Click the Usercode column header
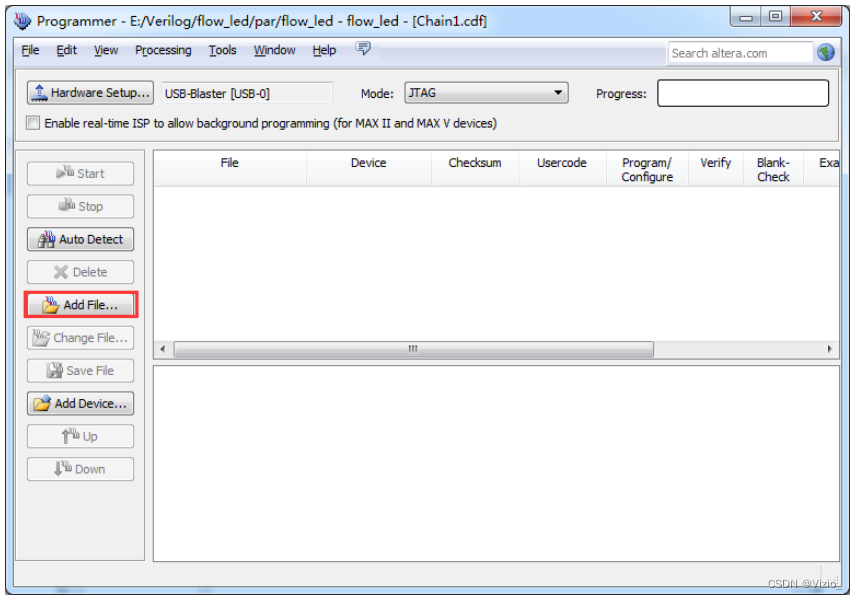Screen dimensions: 857x599 (562, 169)
